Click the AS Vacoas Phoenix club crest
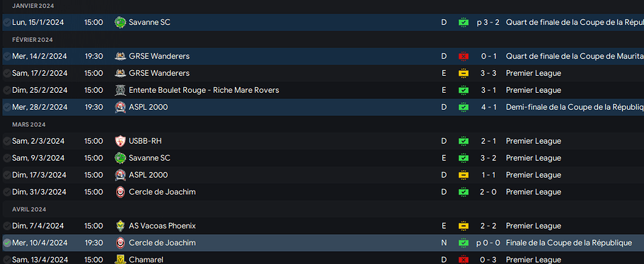This screenshot has width=644, height=264. pyautogui.click(x=120, y=226)
